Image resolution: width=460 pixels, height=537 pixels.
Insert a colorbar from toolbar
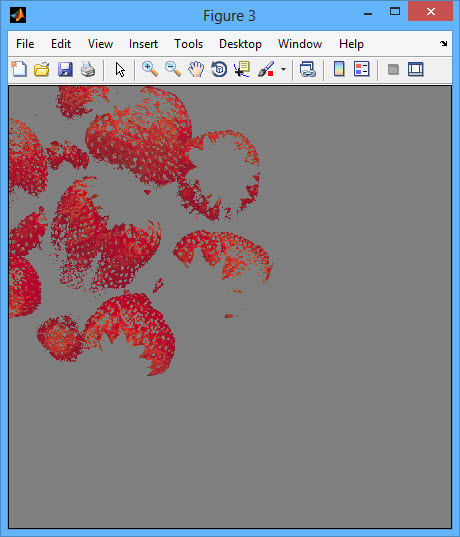pyautogui.click(x=339, y=69)
